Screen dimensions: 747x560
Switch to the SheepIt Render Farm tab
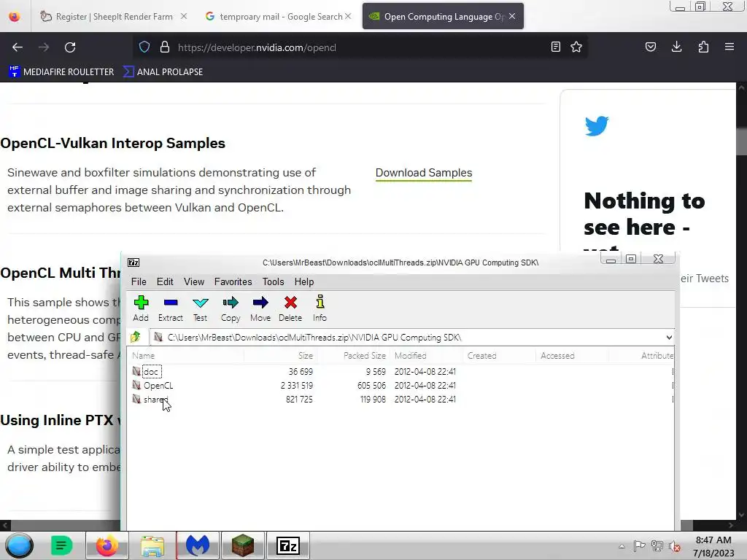pos(113,16)
